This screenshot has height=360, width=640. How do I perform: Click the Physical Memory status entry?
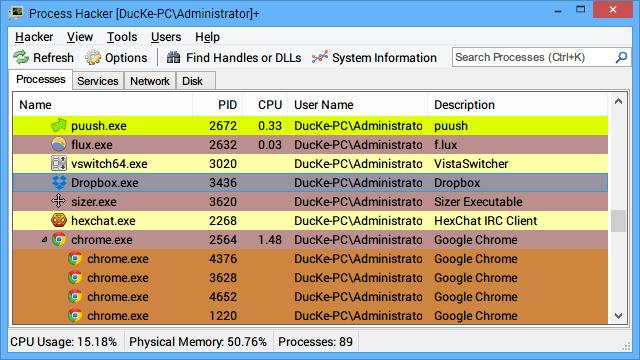tap(198, 342)
